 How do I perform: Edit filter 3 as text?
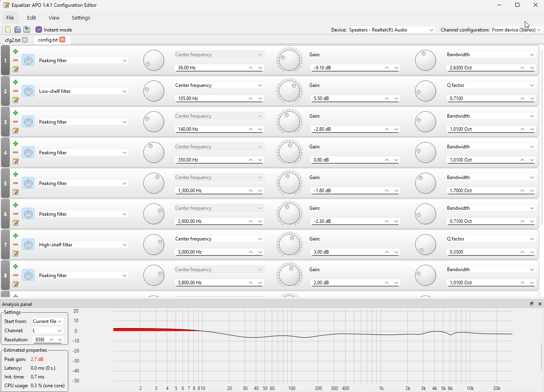(16, 130)
